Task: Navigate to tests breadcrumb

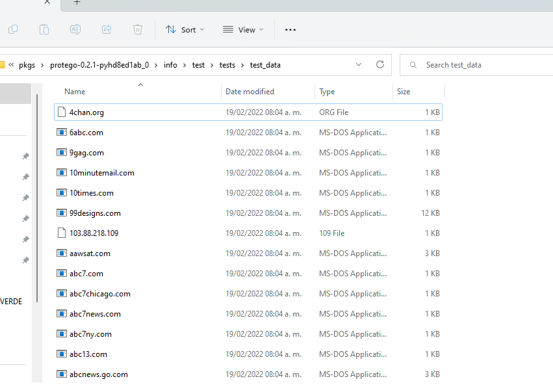Action: (227, 65)
